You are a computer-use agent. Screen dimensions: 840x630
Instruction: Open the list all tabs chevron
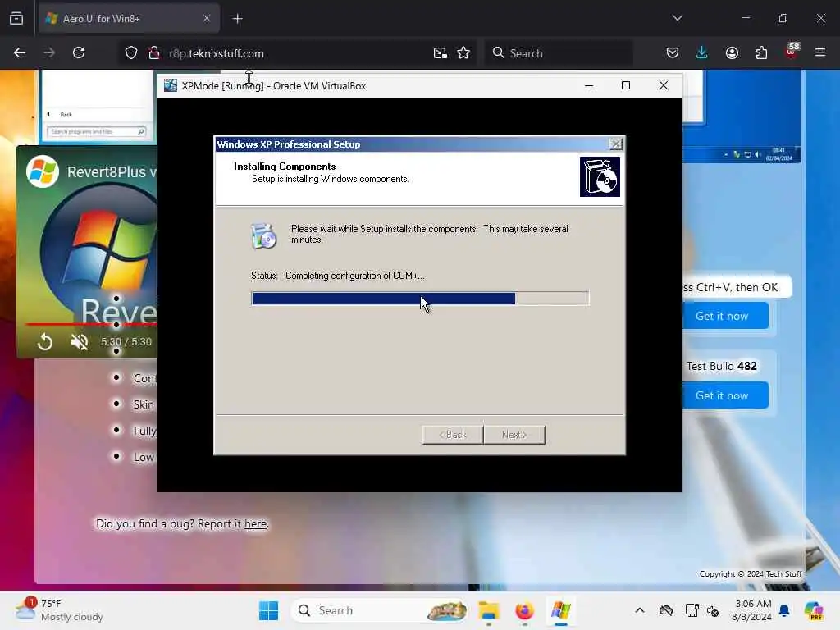pyautogui.click(x=677, y=18)
